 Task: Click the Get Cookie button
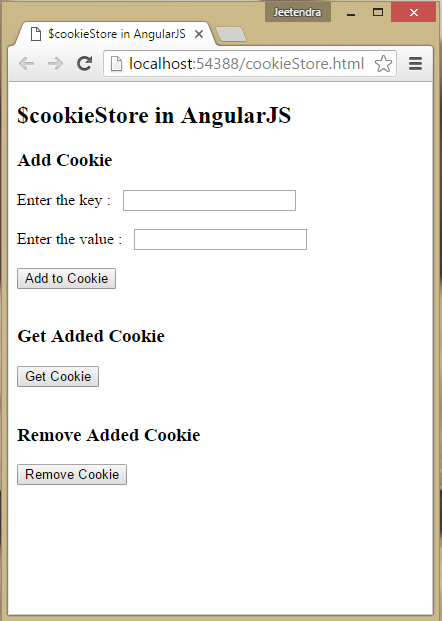pyautogui.click(x=58, y=376)
